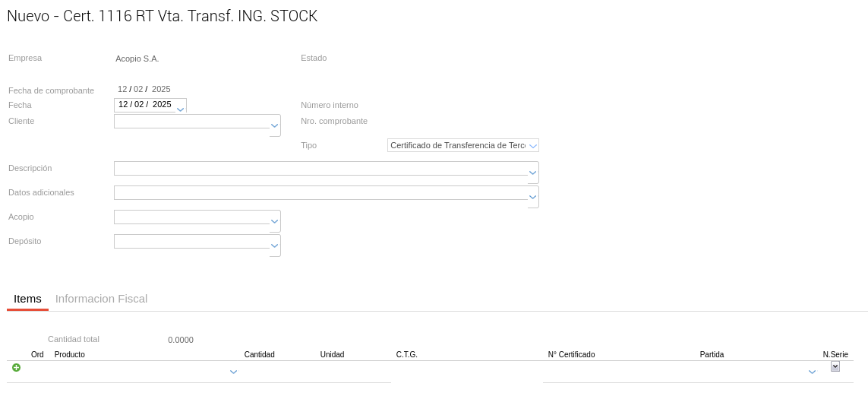Click the Fecha date input field
The width and height of the screenshot is (868, 393).
(x=144, y=105)
